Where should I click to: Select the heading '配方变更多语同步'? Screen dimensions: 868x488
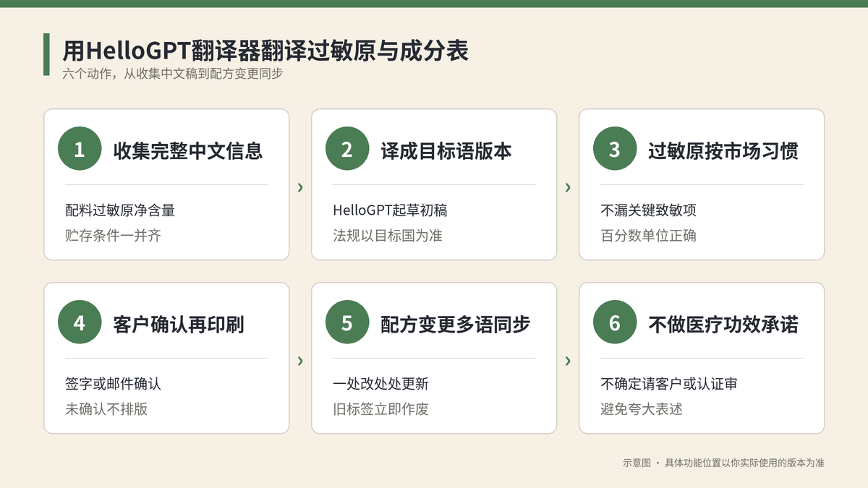pos(456,324)
